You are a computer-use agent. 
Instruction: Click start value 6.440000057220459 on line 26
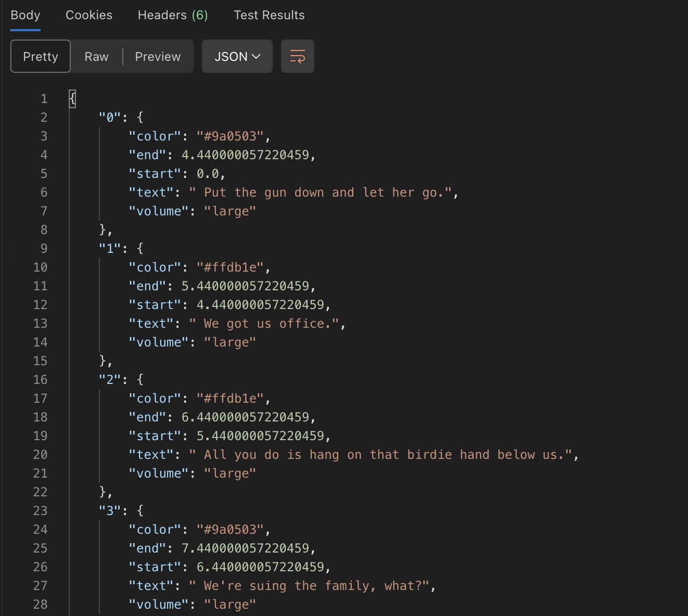[x=260, y=567]
